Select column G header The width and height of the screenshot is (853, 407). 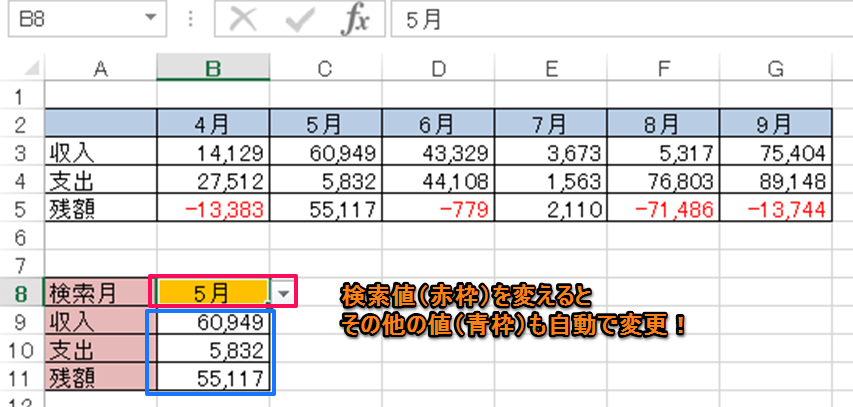tap(776, 67)
